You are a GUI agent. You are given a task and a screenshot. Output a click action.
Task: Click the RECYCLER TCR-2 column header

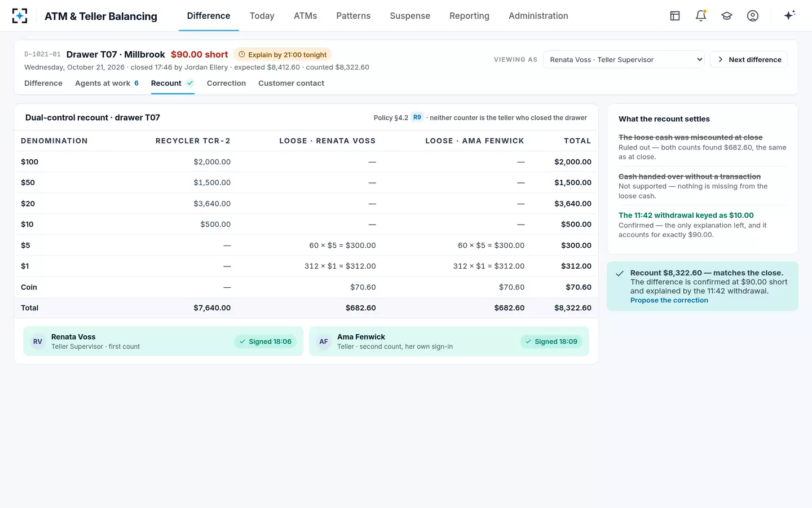[x=193, y=141]
